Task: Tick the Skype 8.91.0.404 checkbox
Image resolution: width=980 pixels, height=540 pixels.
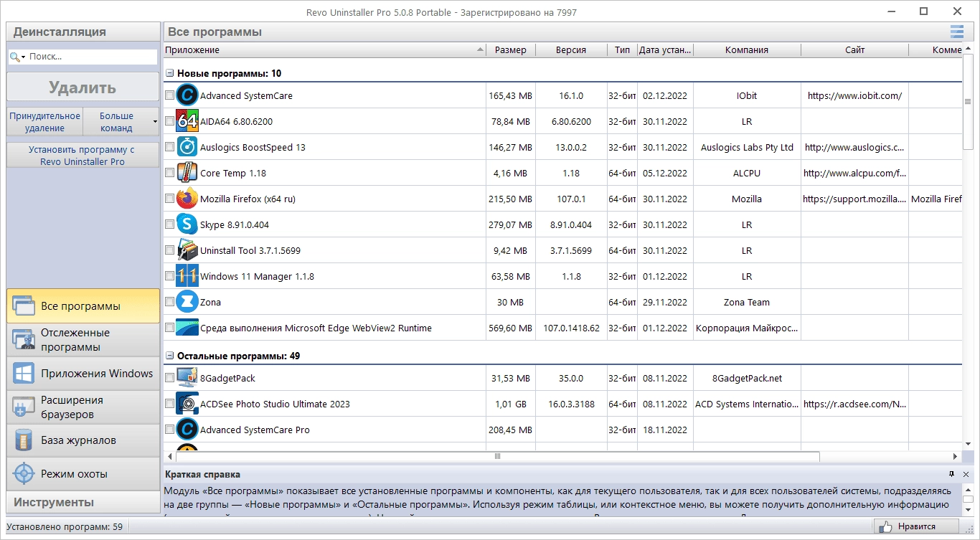Action: point(169,224)
